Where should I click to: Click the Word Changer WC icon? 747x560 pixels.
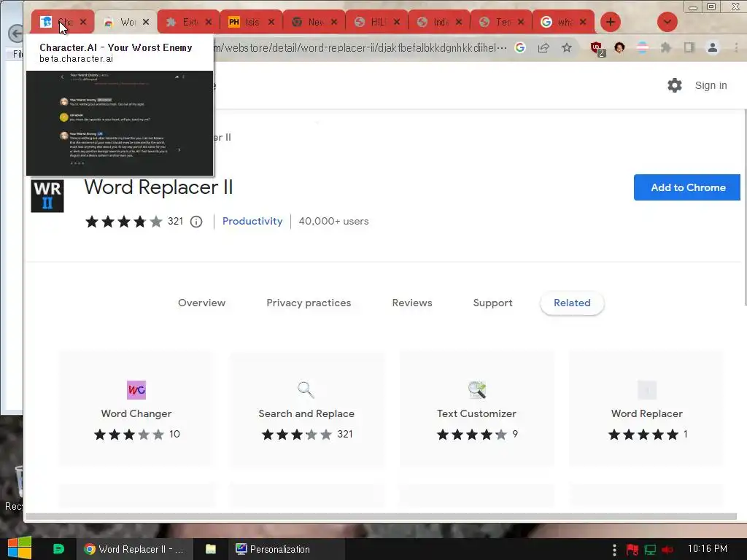pyautogui.click(x=136, y=390)
